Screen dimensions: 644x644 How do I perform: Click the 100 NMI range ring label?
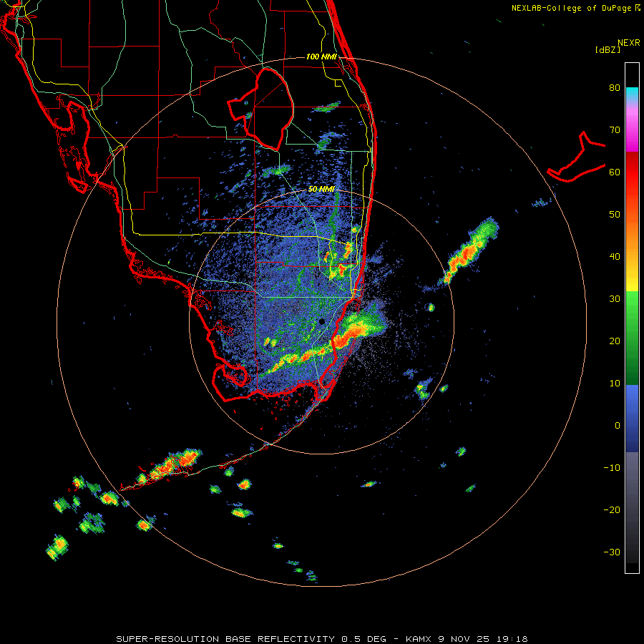pos(321,57)
